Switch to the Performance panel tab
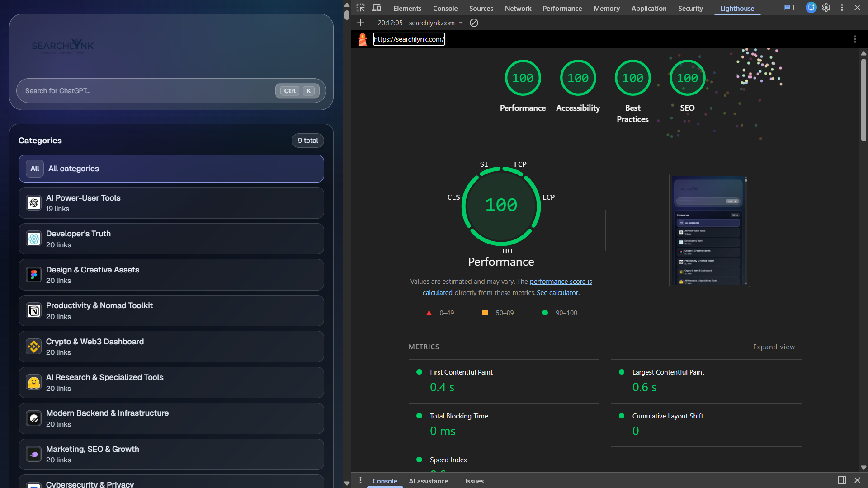868x488 pixels. (562, 8)
